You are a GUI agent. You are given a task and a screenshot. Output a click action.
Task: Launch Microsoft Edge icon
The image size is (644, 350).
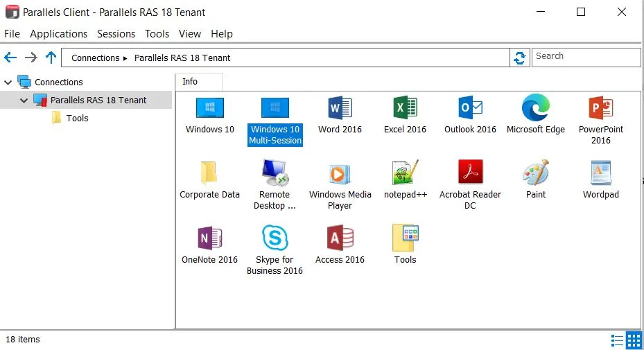[x=535, y=109]
